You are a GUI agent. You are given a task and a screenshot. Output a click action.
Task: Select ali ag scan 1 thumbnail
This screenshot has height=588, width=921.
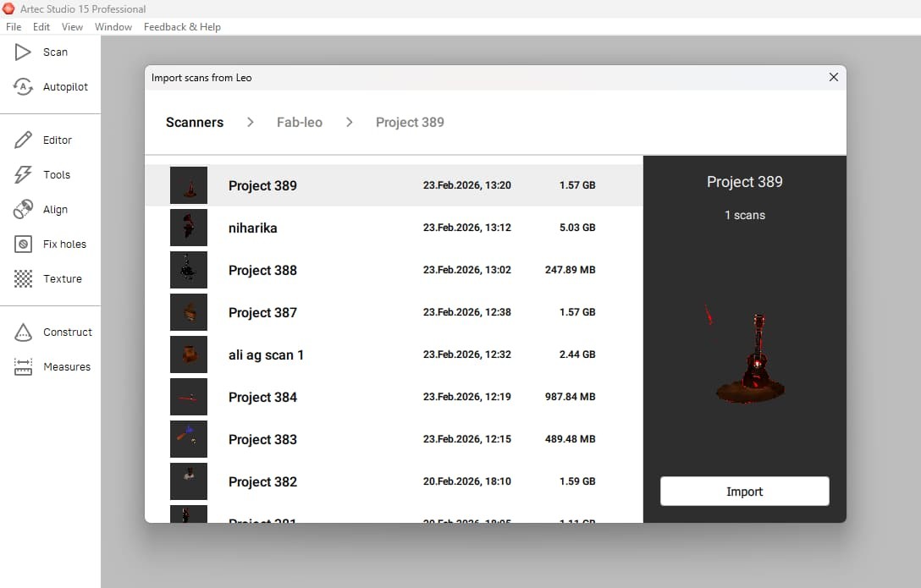pyautogui.click(x=189, y=354)
